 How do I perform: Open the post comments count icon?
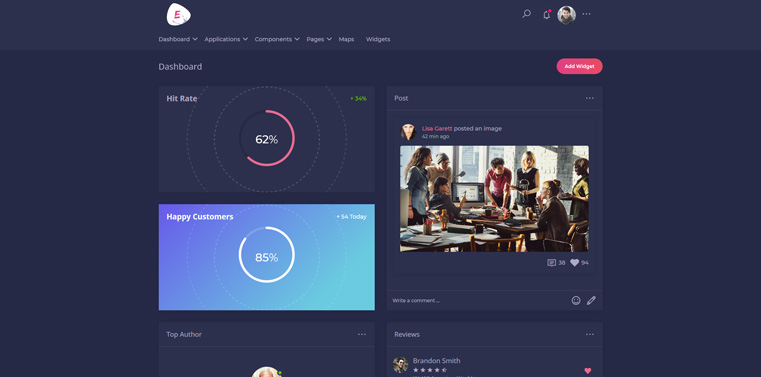[551, 262]
